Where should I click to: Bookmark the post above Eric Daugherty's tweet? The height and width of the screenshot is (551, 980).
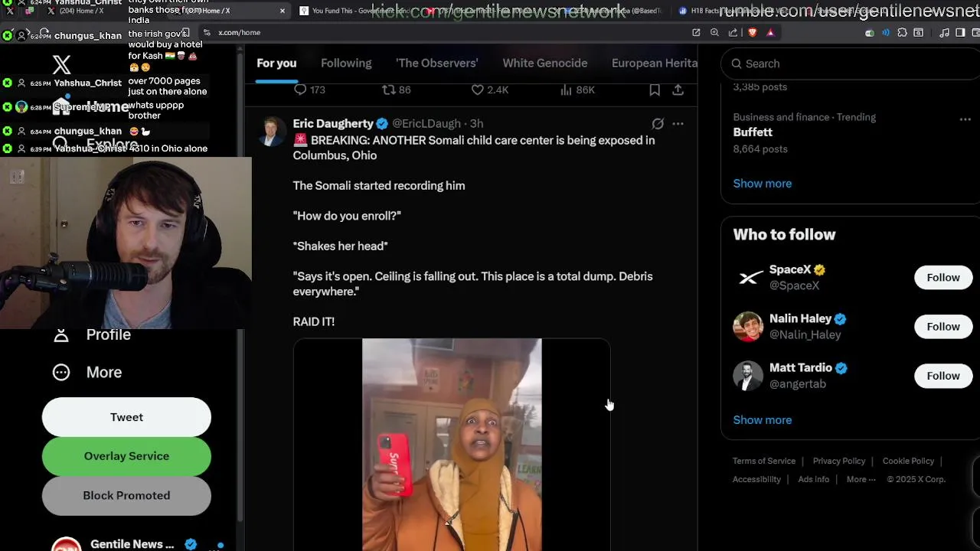click(x=655, y=90)
